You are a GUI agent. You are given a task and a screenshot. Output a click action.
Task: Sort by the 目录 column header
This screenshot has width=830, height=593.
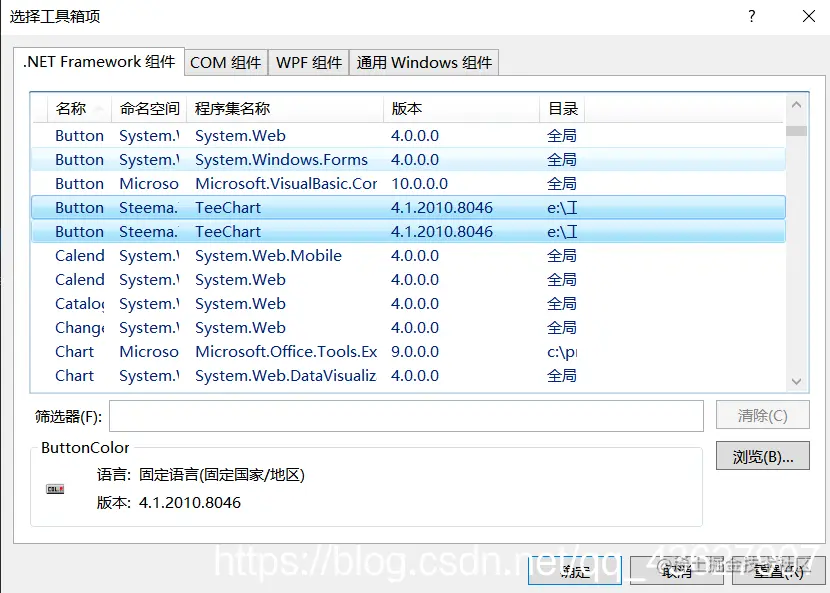point(562,109)
